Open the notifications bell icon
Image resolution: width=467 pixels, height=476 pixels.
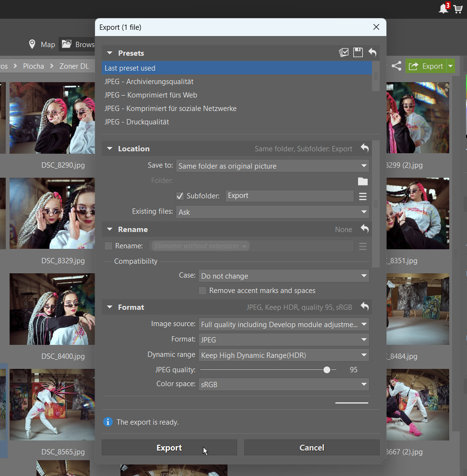click(443, 9)
